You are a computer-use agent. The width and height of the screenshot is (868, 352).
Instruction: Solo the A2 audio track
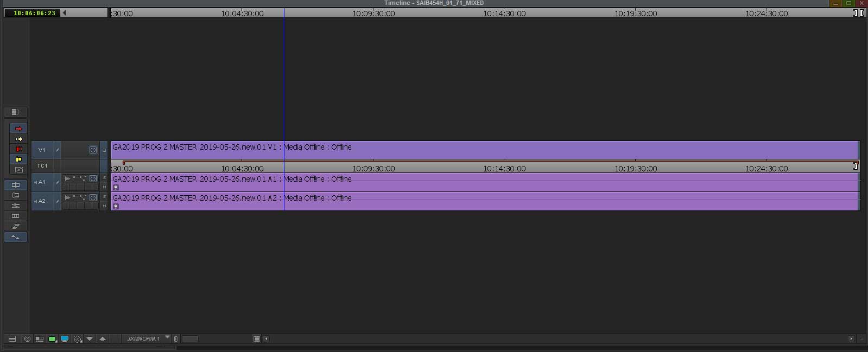click(x=104, y=197)
